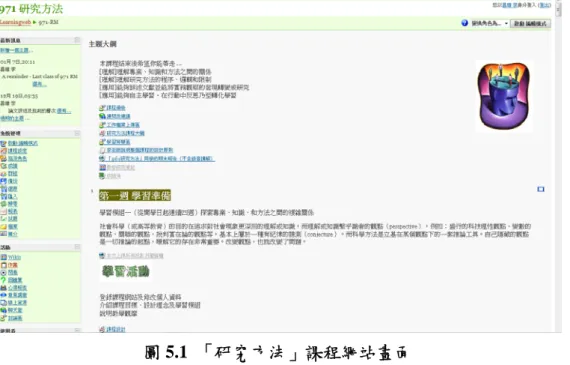Open the 研究方法課程大綱 link
Viewport: 570px width, 365px height.
tap(125, 133)
